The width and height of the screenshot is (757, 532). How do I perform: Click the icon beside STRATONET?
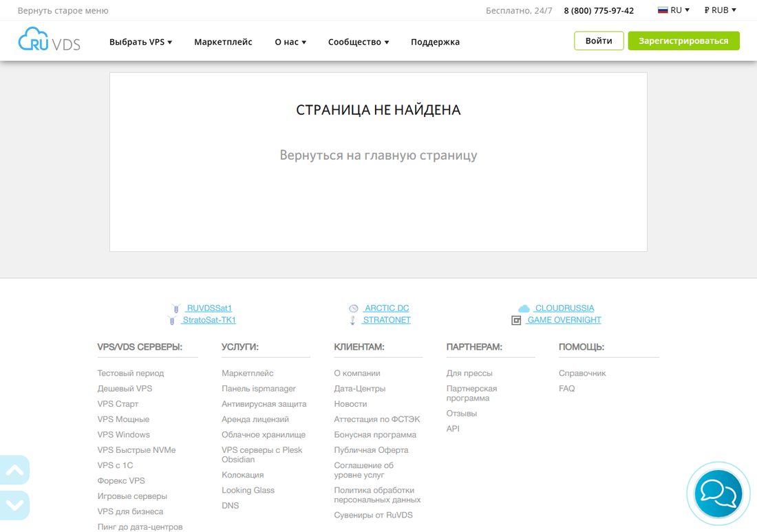353,320
